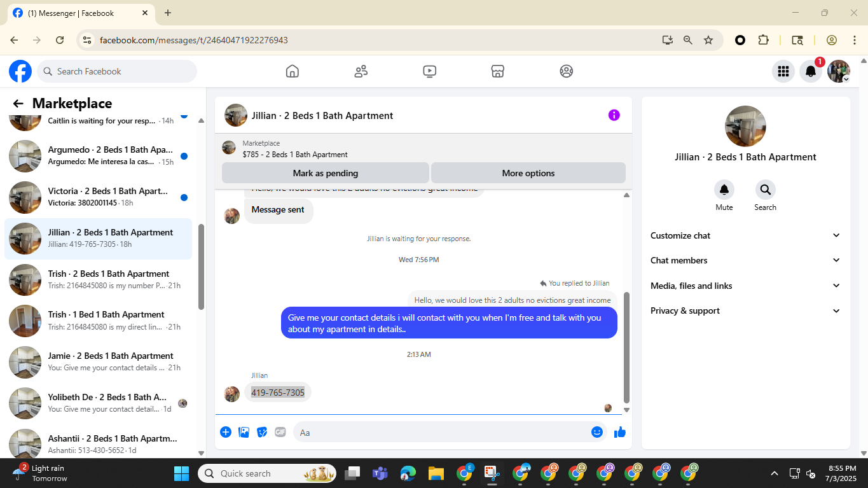Go back using the Marketplace back arrow
Viewport: 868px width, 488px height.
pyautogui.click(x=18, y=104)
